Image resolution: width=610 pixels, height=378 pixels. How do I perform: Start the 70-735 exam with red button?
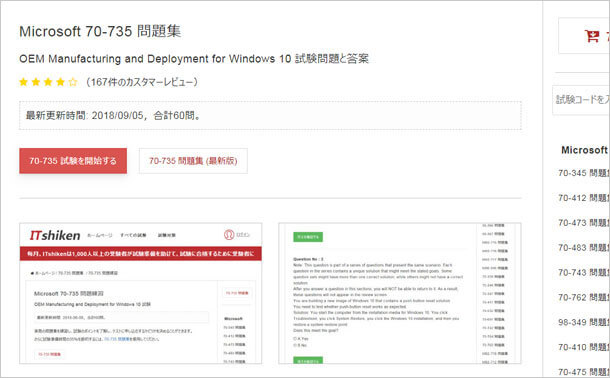coord(73,161)
